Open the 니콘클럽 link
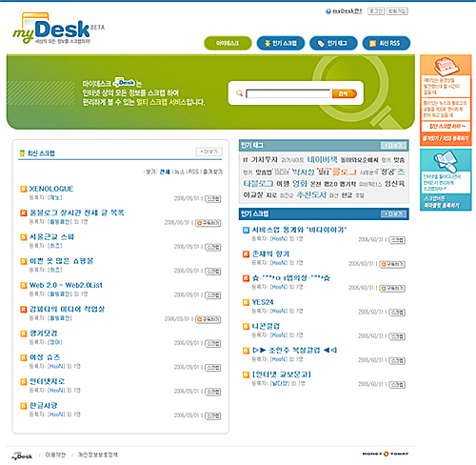The image size is (476, 465). click(x=266, y=327)
